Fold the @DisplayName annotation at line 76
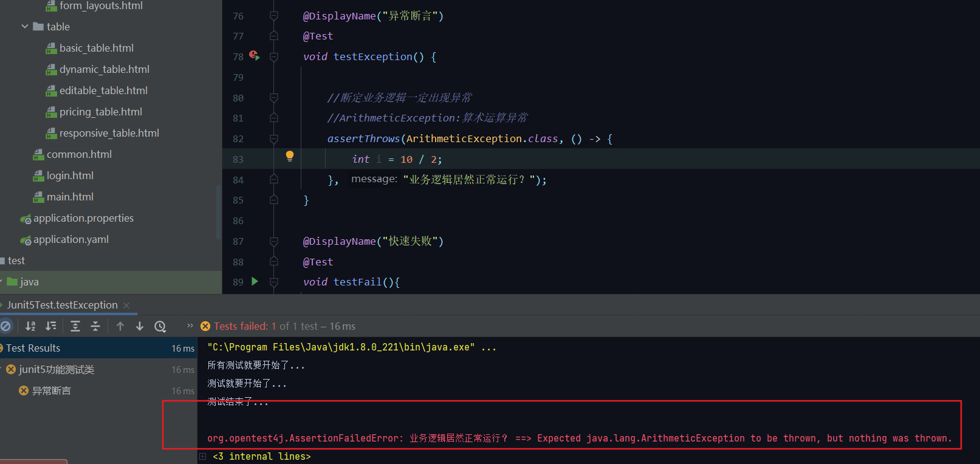 point(274,16)
